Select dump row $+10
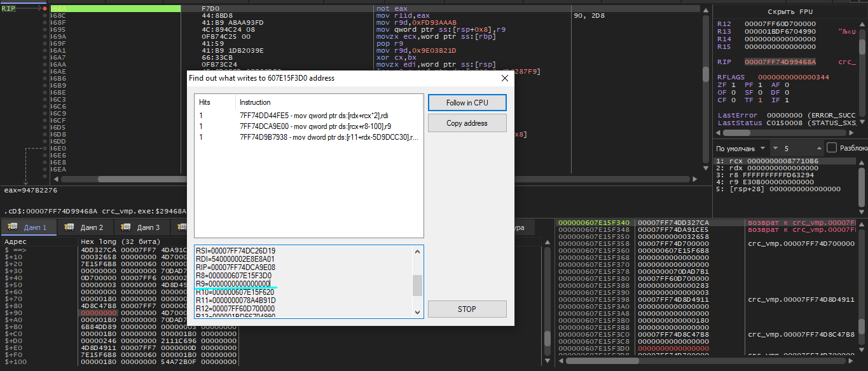Viewport: 868px width, 371px height. click(x=120, y=257)
